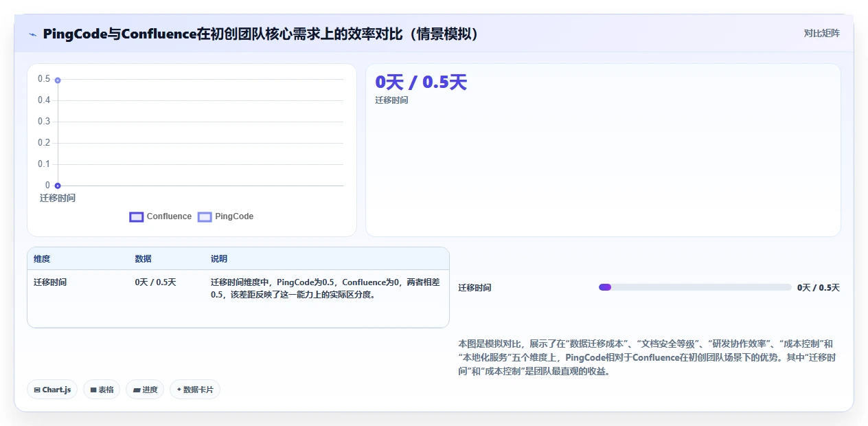Screen dimensions: 868x426
Task: Click the icon in the 表格 tag
Action: 93,390
